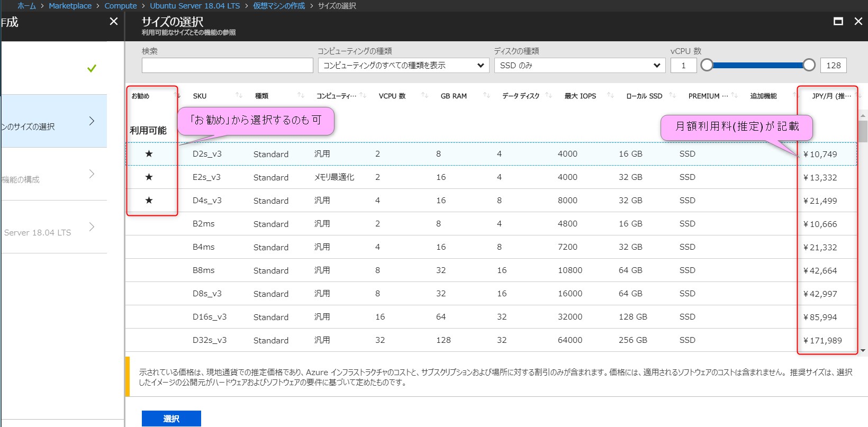Click the 検索 text box
868x427 pixels.
click(x=227, y=66)
